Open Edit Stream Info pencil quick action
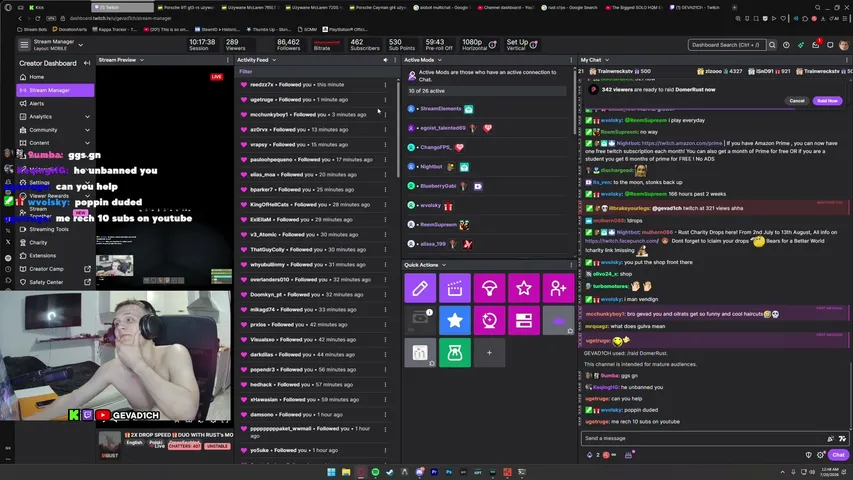 coord(420,288)
